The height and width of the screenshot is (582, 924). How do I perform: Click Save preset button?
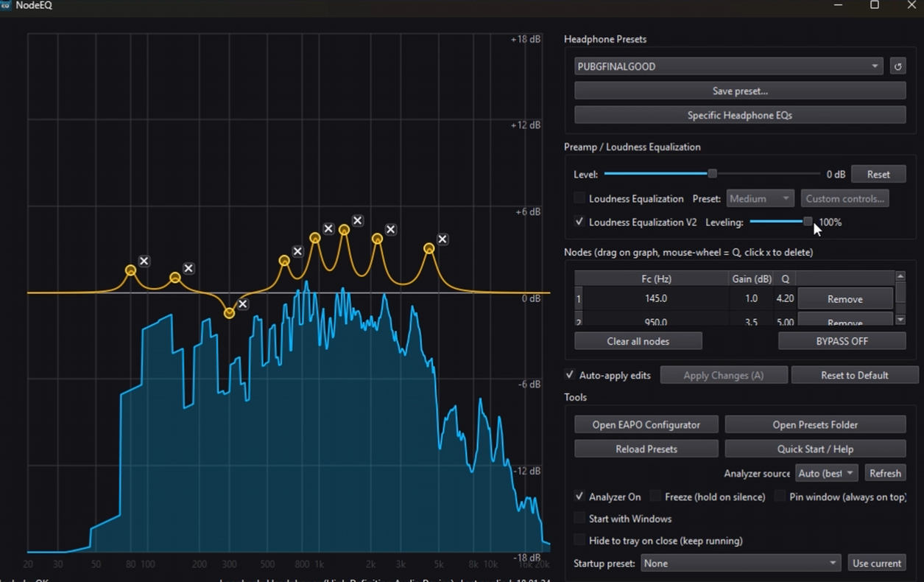(740, 91)
